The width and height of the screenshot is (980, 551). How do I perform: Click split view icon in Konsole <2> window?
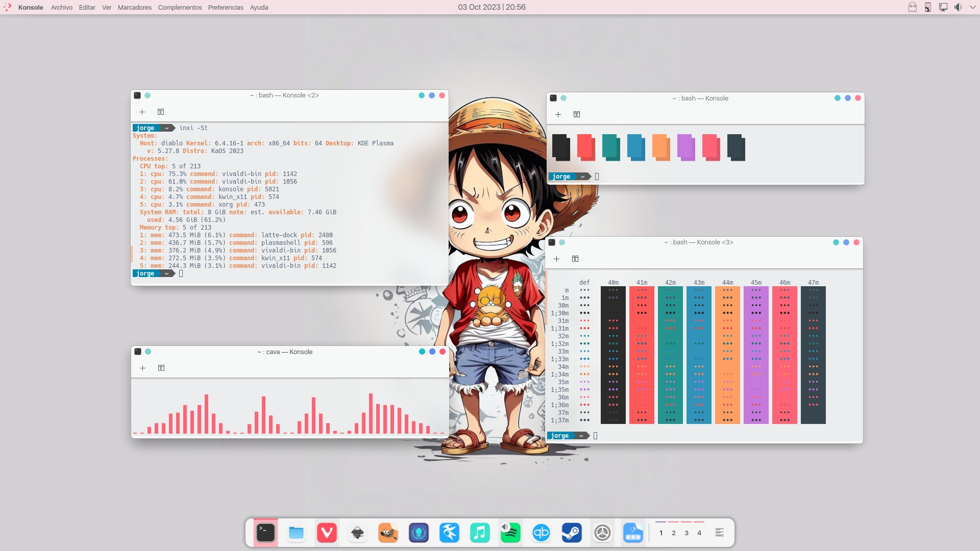[161, 112]
